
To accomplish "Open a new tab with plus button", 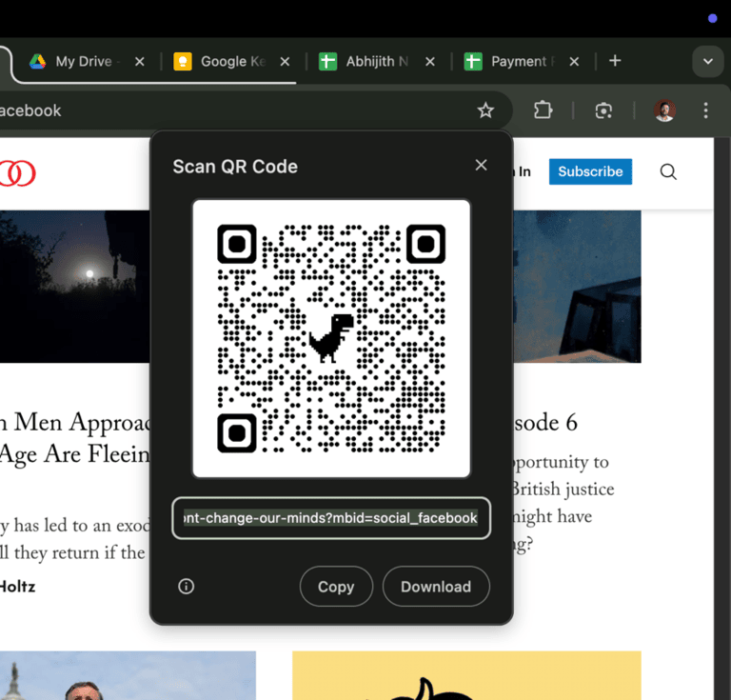I will [615, 61].
